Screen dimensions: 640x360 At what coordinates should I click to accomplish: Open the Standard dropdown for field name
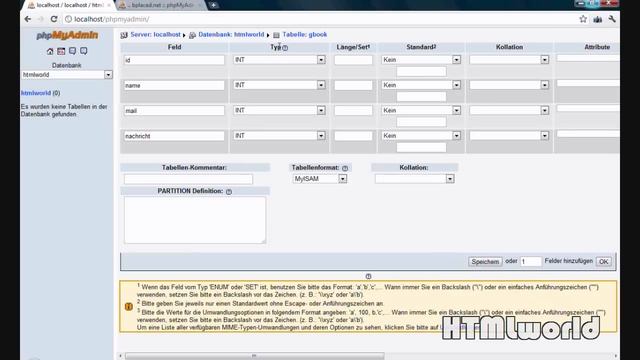421,85
